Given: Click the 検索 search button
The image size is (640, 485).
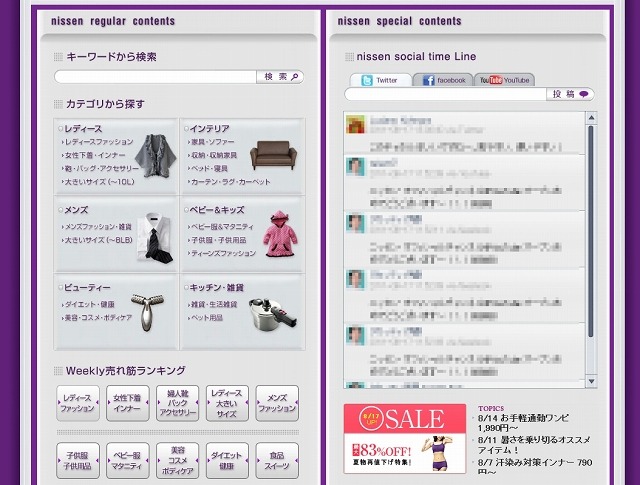Looking at the screenshot, I should (280, 77).
